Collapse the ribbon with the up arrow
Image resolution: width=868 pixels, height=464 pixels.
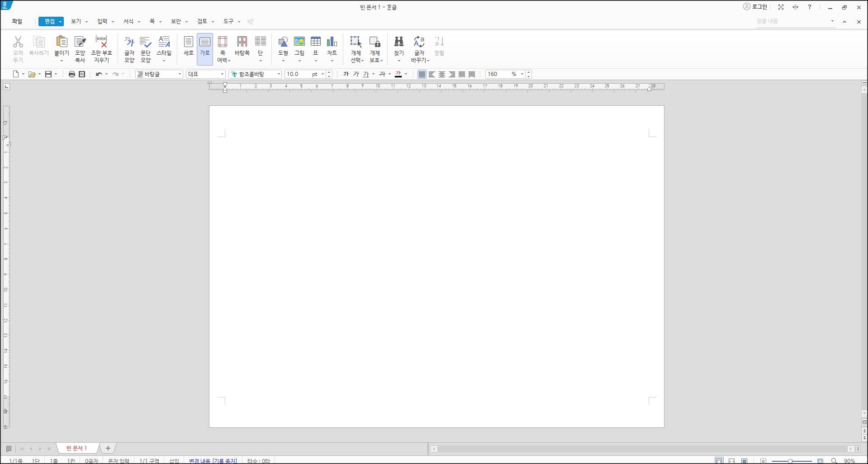point(844,22)
